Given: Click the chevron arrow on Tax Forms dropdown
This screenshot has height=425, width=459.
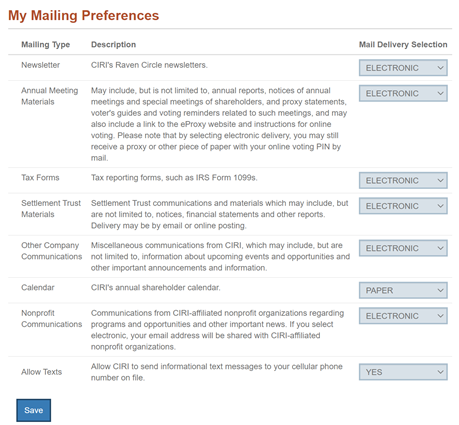Looking at the screenshot, I should pos(440,181).
